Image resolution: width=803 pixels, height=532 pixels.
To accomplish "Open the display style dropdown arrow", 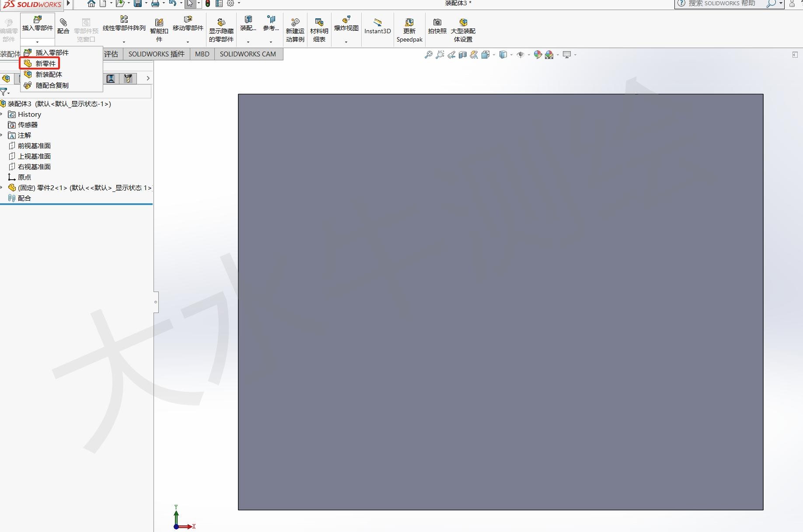I will point(511,55).
